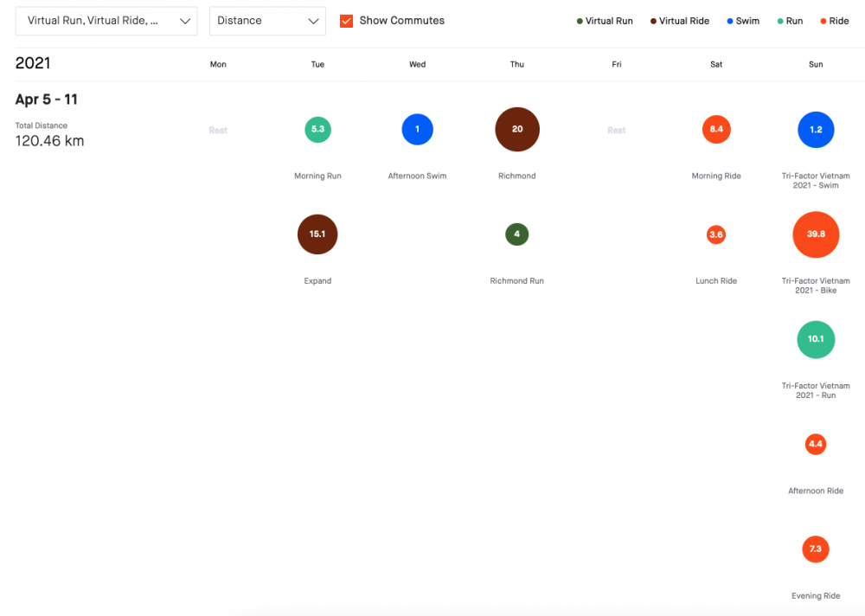This screenshot has height=616, width=865.
Task: Open the 7.3 Evening Ride bubble
Action: click(816, 549)
